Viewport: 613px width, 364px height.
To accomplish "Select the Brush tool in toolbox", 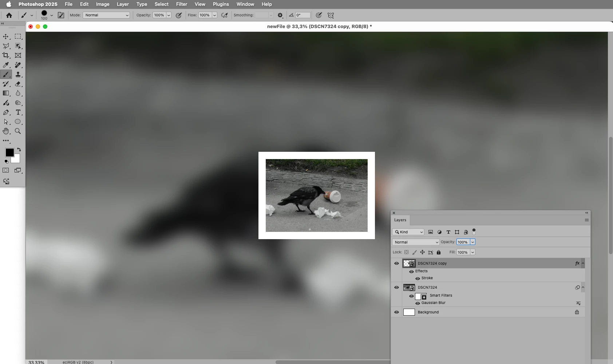I will point(6,74).
